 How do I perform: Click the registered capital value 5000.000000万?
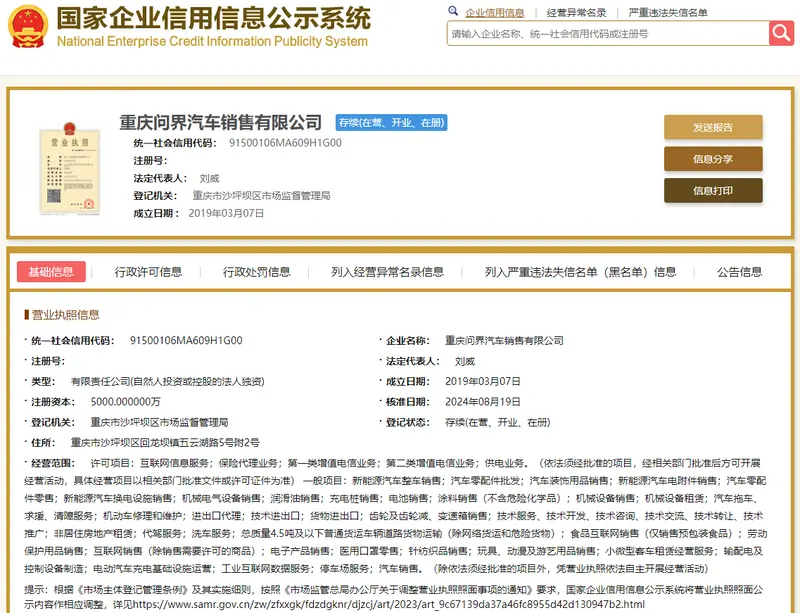coord(126,402)
